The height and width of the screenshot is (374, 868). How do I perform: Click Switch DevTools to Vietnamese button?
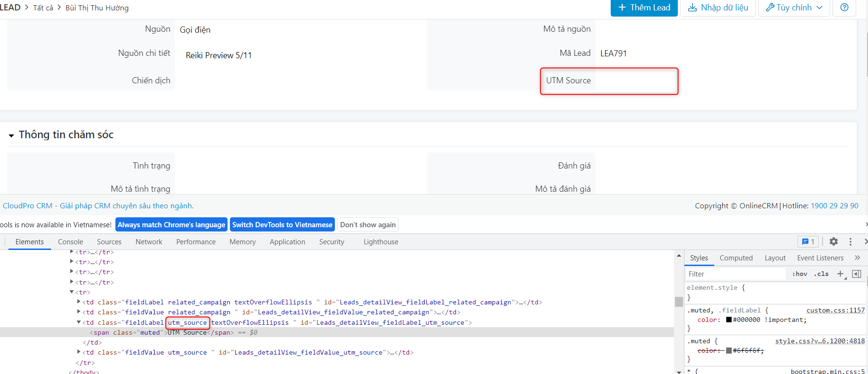point(282,224)
